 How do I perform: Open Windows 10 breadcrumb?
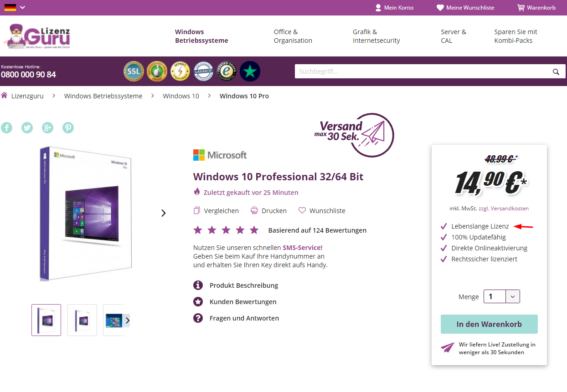(181, 96)
